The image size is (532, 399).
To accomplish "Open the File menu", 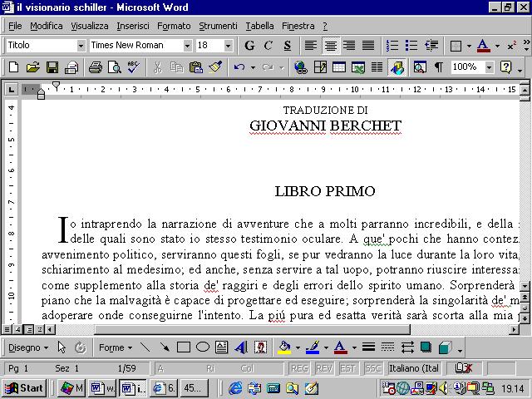I will coord(15,26).
